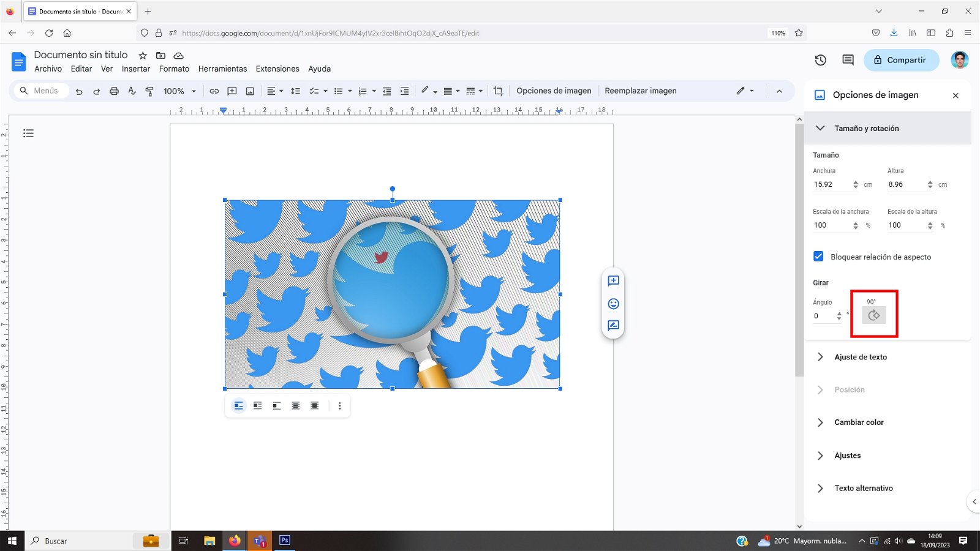Click the Ángulo rotation field

[x=824, y=316]
